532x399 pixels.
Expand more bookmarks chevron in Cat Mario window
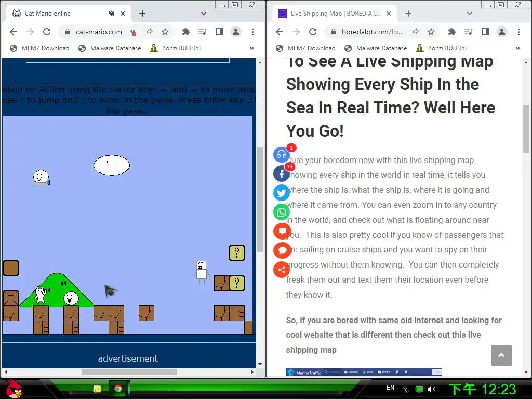pyautogui.click(x=252, y=48)
